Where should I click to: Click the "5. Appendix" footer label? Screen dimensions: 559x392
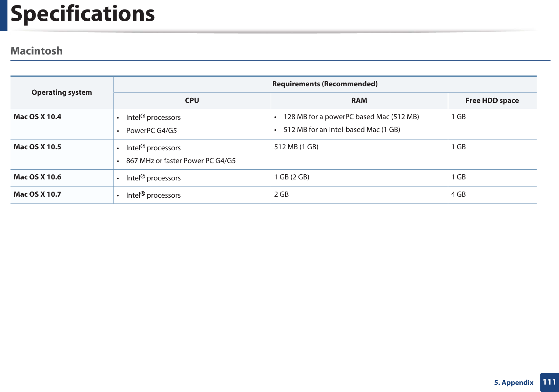514,383
